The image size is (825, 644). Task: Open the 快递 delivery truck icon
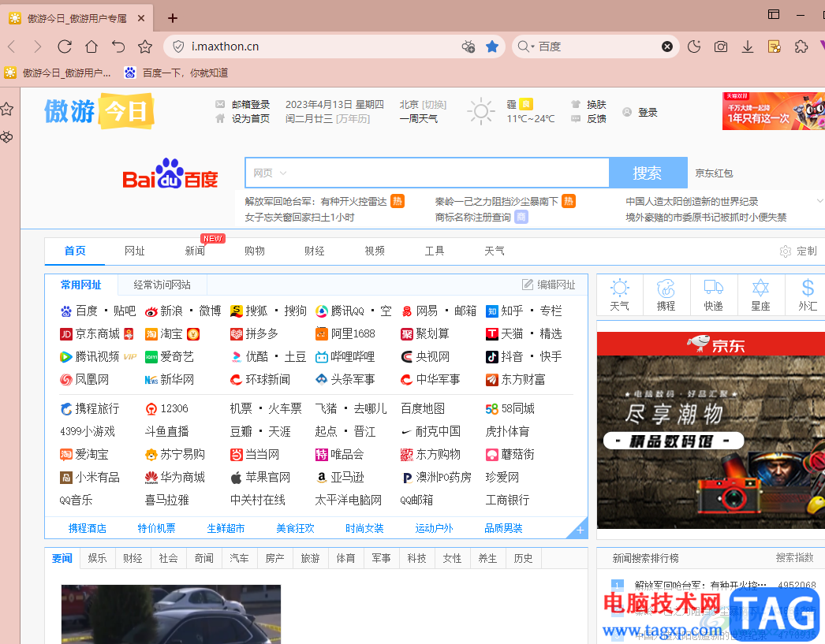pyautogui.click(x=714, y=294)
